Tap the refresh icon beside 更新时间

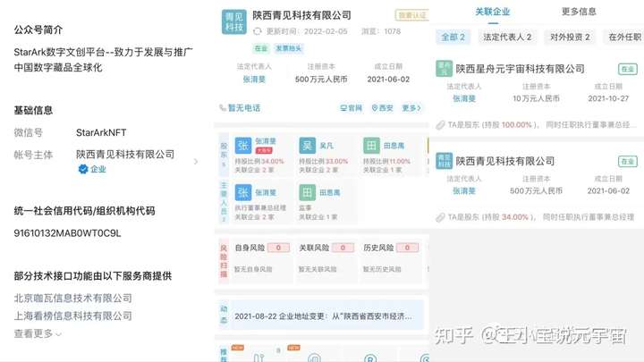(258, 31)
